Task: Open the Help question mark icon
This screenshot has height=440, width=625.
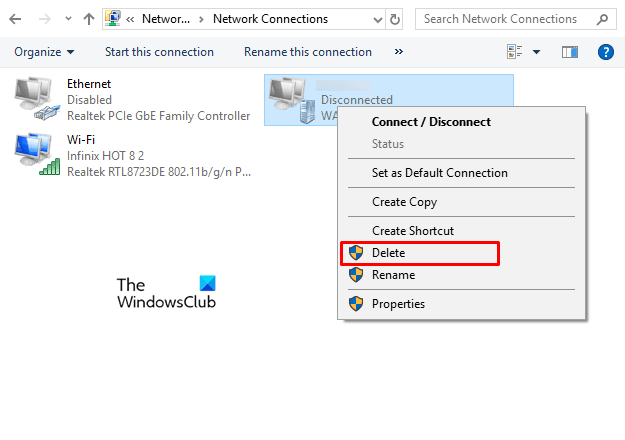Action: coord(604,52)
